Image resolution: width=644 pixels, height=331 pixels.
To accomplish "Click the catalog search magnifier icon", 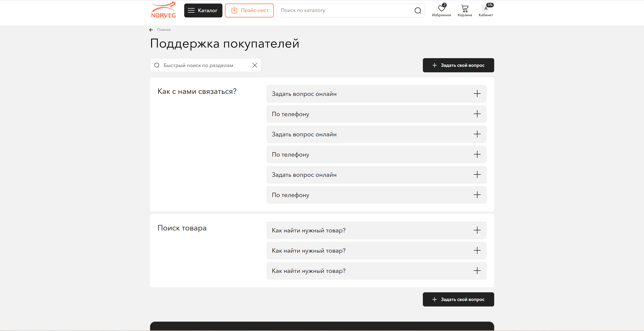I will (418, 10).
